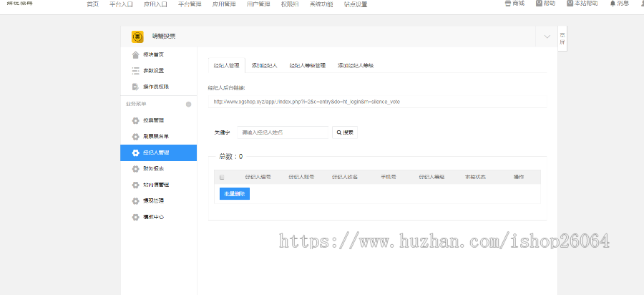This screenshot has height=295, width=644.
Task: Click the 关键字 label
Action: (x=223, y=132)
